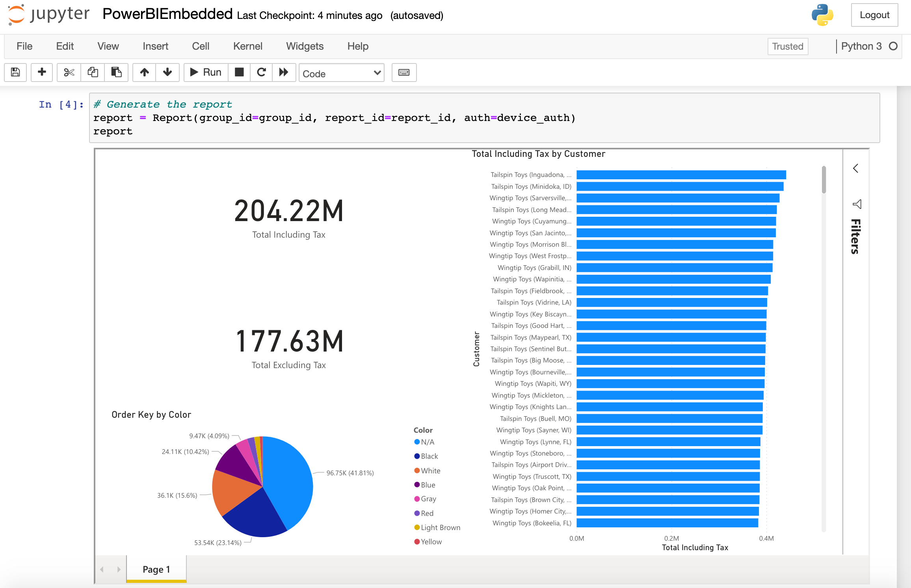Screen dimensions: 911x588
Task: Open the Kernel menu
Action: pyautogui.click(x=247, y=47)
